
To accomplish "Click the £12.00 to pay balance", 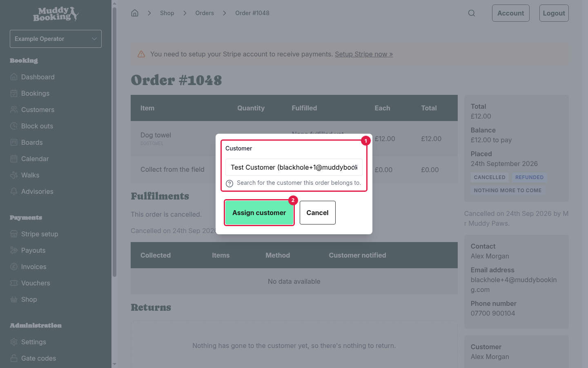I will point(491,140).
